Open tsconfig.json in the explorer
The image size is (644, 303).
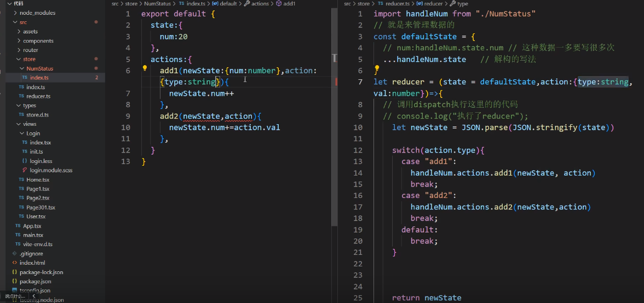[x=34, y=291]
